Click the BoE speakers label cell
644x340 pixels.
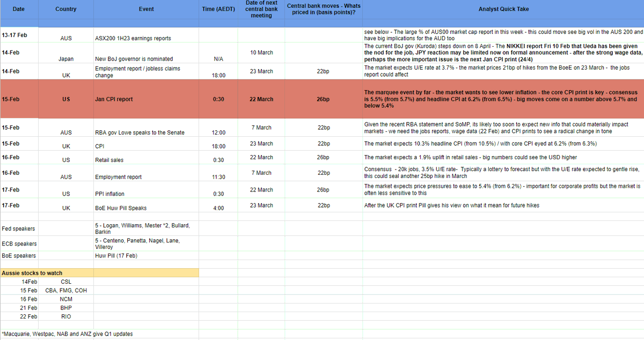[x=19, y=256]
